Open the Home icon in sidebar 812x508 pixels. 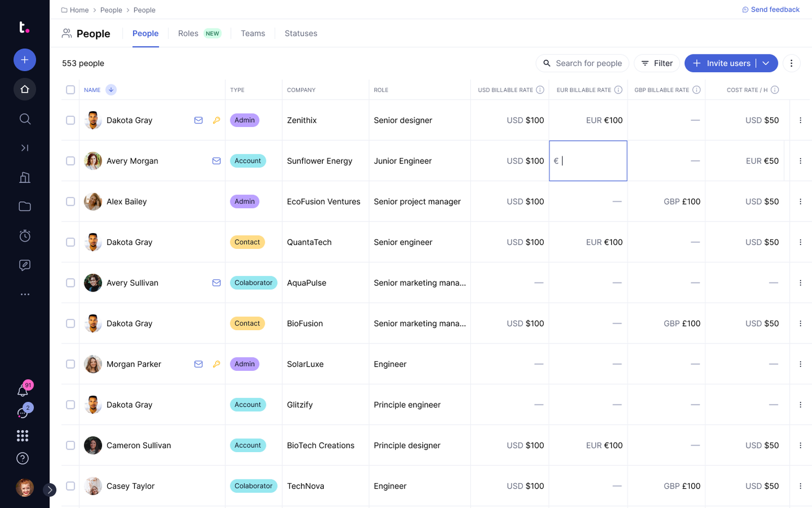(24, 89)
